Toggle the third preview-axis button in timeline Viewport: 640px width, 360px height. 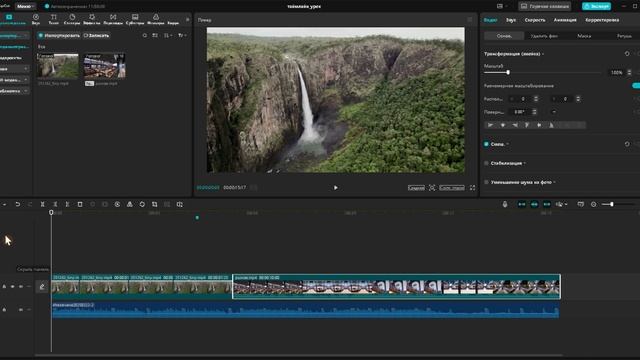547,204
